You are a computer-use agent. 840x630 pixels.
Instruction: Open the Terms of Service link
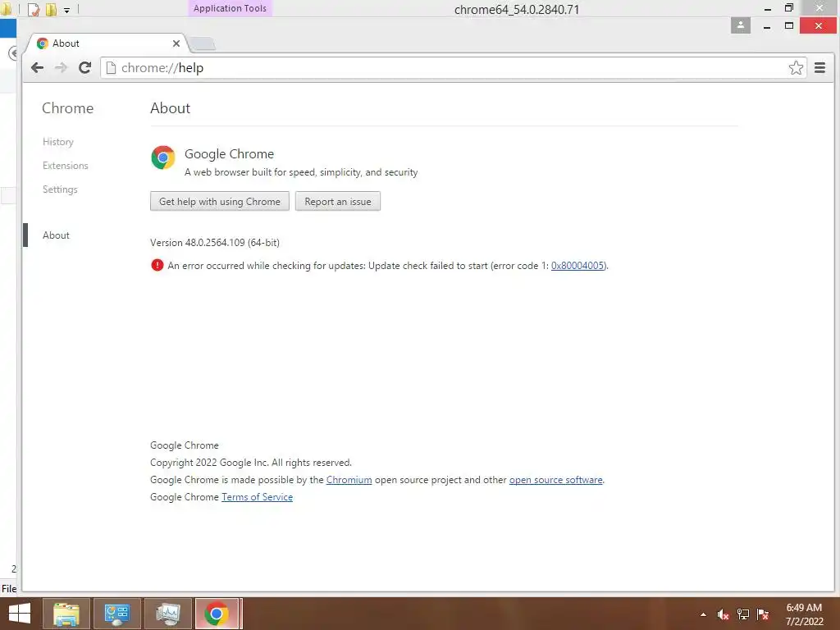[257, 497]
